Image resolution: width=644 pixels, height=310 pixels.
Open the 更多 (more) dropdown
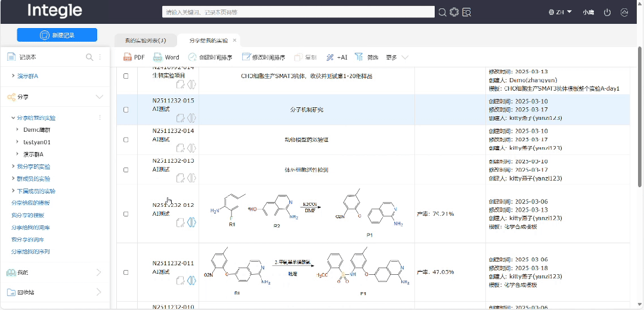tap(397, 57)
